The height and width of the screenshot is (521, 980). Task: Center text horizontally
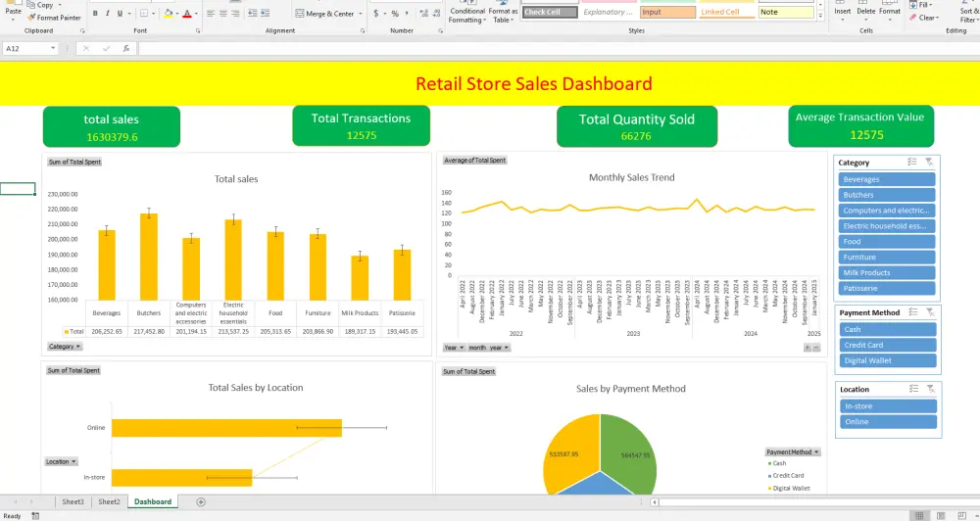click(x=223, y=13)
